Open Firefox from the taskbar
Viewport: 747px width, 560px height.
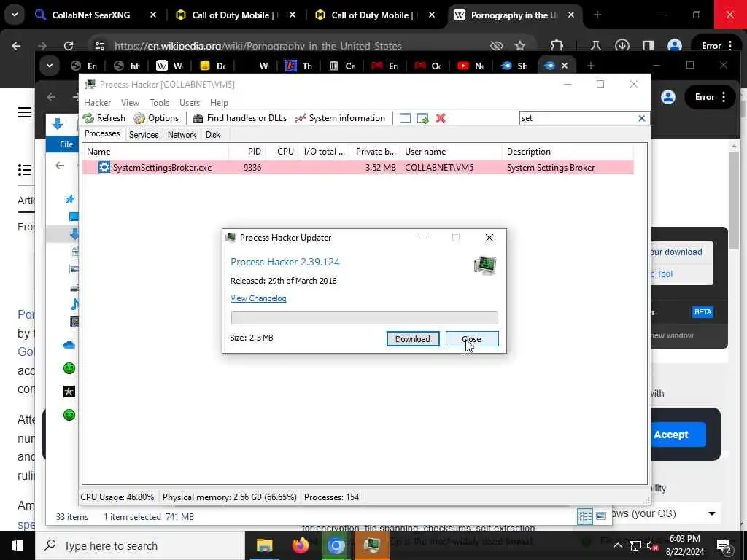(300, 545)
